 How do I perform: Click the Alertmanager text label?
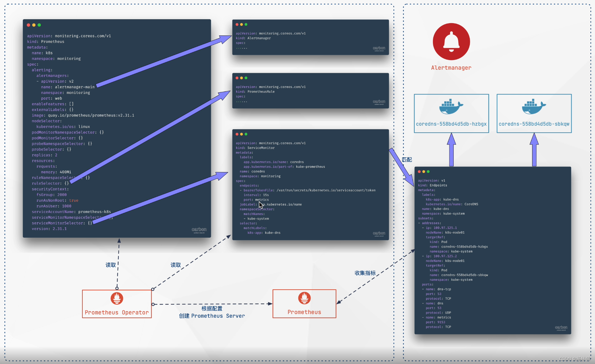pos(451,68)
